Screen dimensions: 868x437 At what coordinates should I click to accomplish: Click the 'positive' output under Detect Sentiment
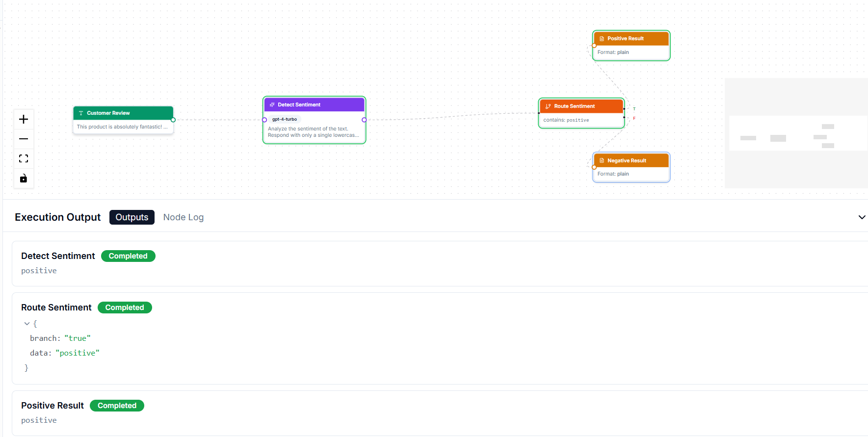(x=39, y=271)
